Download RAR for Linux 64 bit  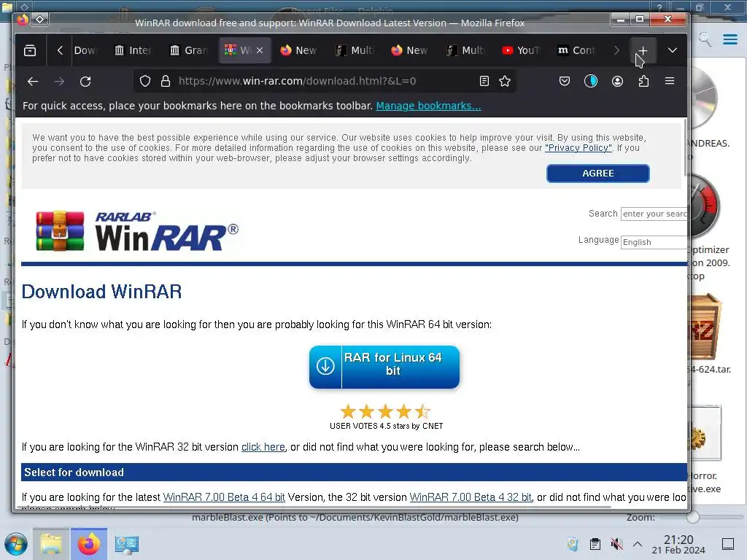(x=384, y=367)
